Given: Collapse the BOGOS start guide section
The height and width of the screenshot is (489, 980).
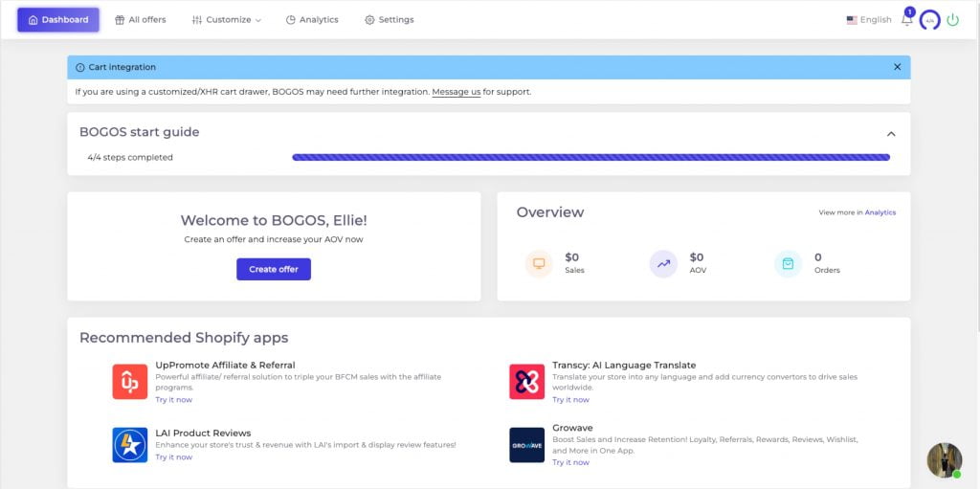Looking at the screenshot, I should 891,134.
